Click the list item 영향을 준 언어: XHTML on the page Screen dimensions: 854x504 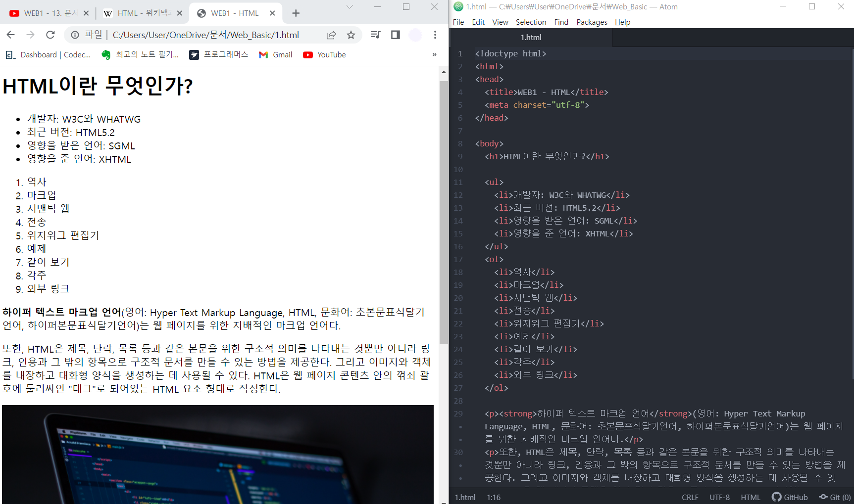(x=79, y=159)
